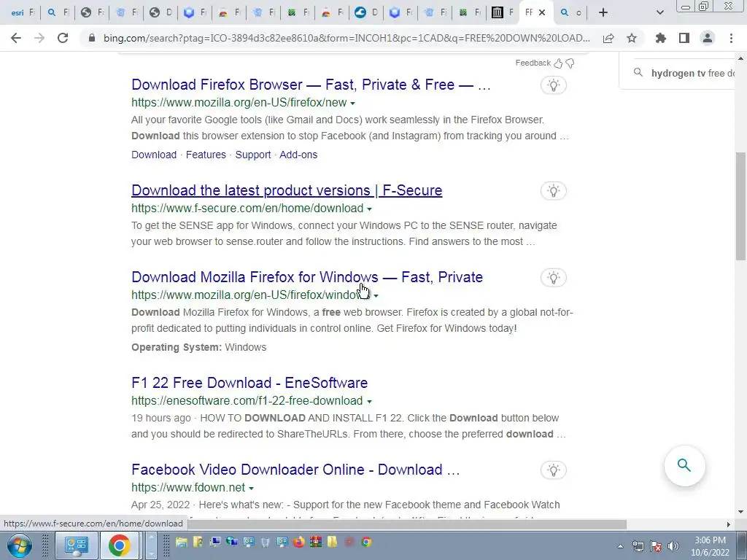Image resolution: width=747 pixels, height=560 pixels.
Task: Share this page using the share icon
Action: 608,38
